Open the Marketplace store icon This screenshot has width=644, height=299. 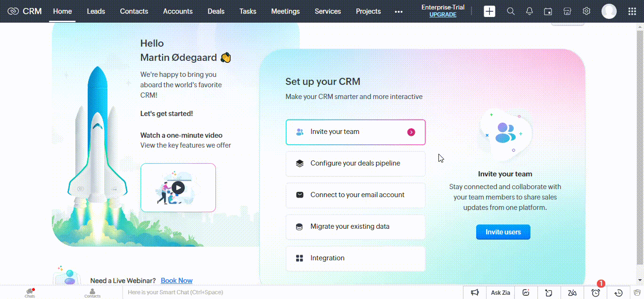pos(567,11)
